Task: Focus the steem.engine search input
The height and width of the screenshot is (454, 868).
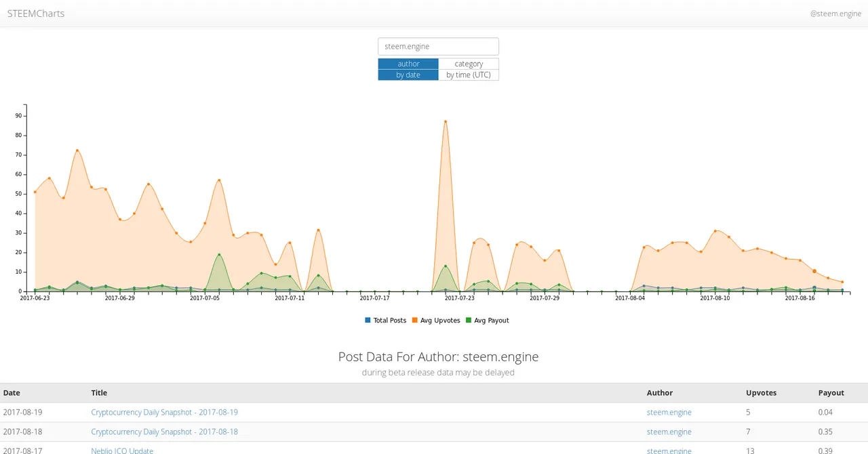Action: coord(438,47)
